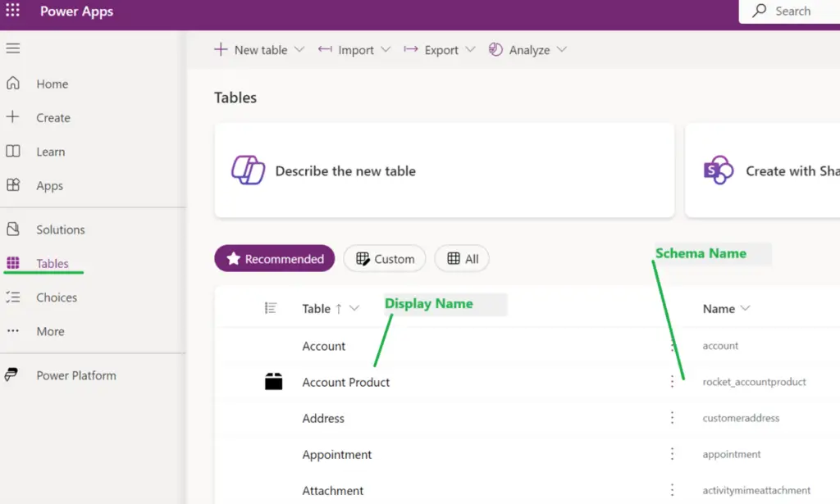Click the rocket_accountproduct schema name

click(754, 381)
